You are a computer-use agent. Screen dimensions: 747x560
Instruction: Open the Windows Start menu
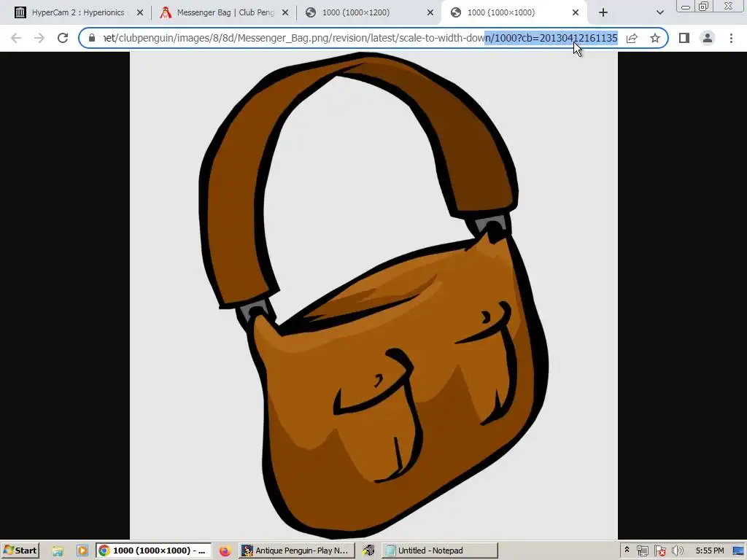(20, 551)
